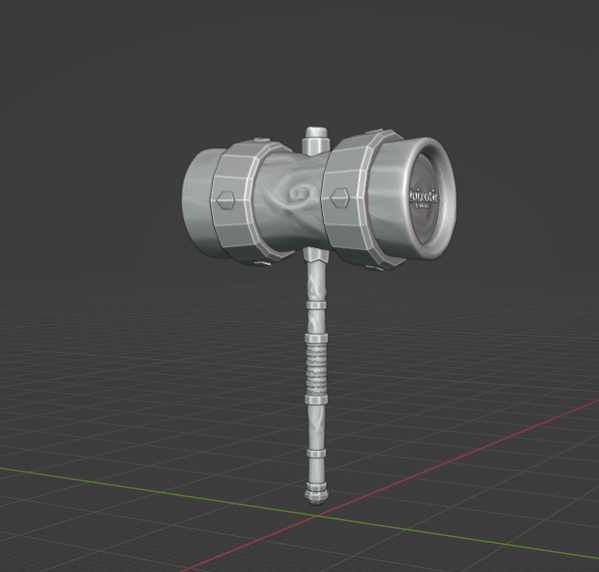The height and width of the screenshot is (572, 599).
Task: Select the hammer face with engraved logo
Action: click(425, 198)
